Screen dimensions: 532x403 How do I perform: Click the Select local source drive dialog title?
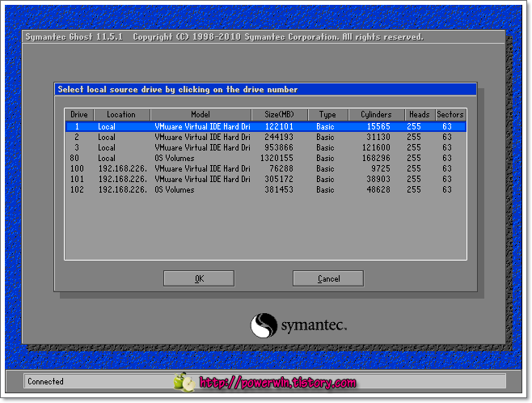click(x=177, y=89)
